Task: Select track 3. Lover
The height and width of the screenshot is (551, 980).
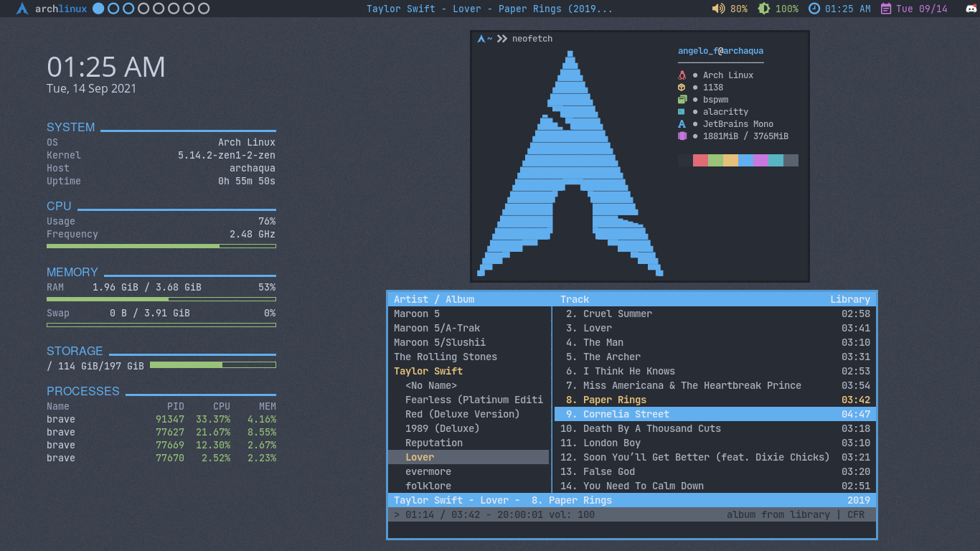Action: coord(715,328)
